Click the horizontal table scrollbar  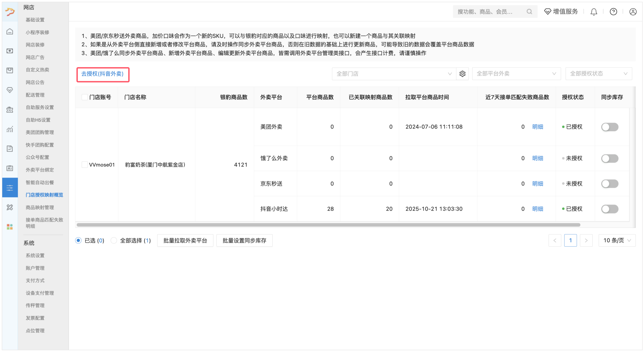[x=328, y=225]
